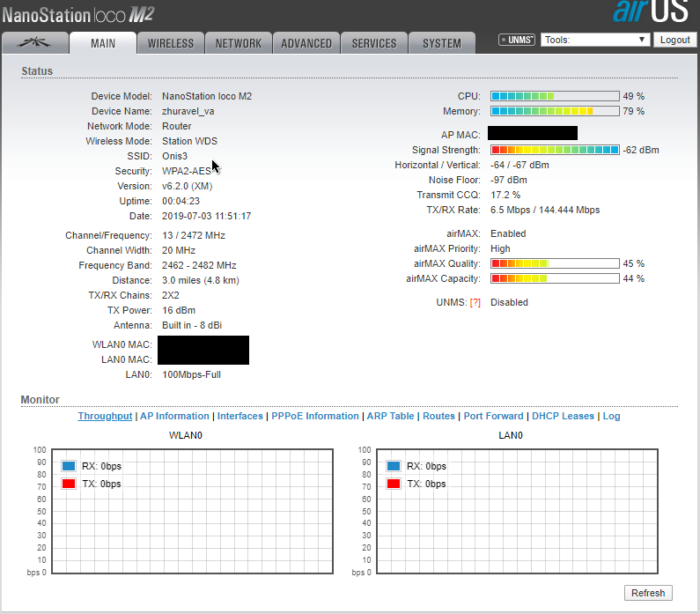This screenshot has height=614, width=700.
Task: Click the LAN0 blue RX legend swatch
Action: tap(394, 466)
